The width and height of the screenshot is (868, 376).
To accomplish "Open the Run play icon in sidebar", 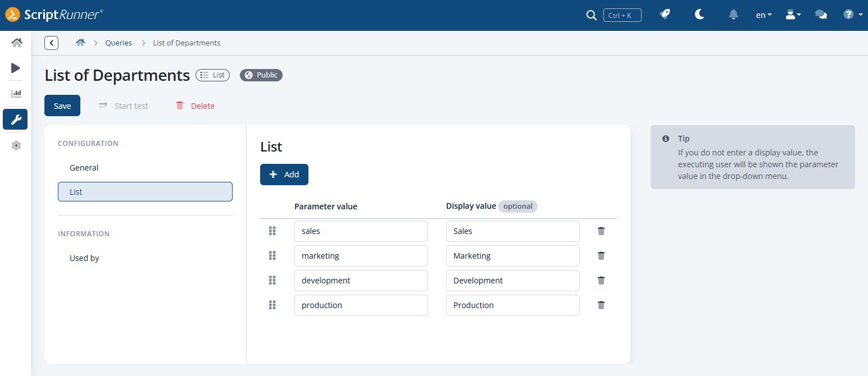I will click(16, 68).
